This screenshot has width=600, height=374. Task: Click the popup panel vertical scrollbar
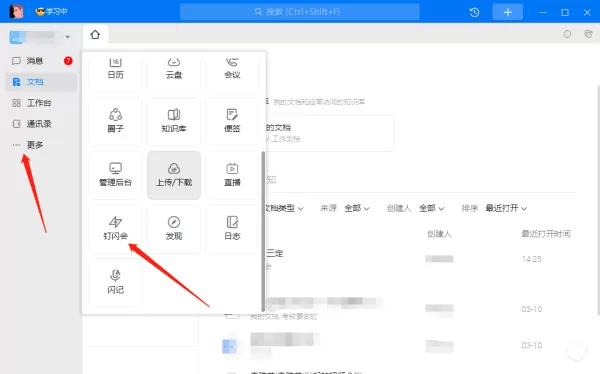point(263,231)
